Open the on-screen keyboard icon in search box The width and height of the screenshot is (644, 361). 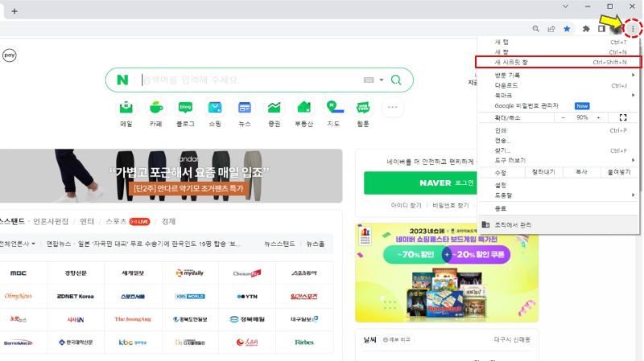[369, 80]
